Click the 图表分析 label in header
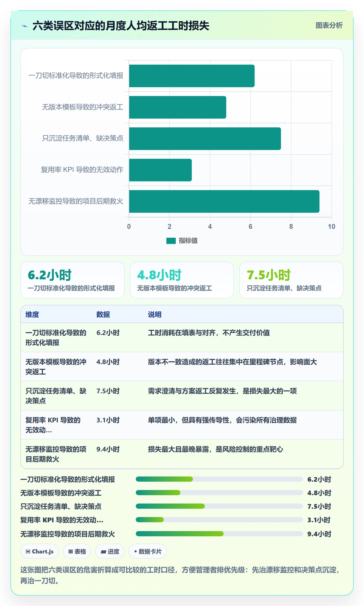The height and width of the screenshot is (606, 364). 329,25
